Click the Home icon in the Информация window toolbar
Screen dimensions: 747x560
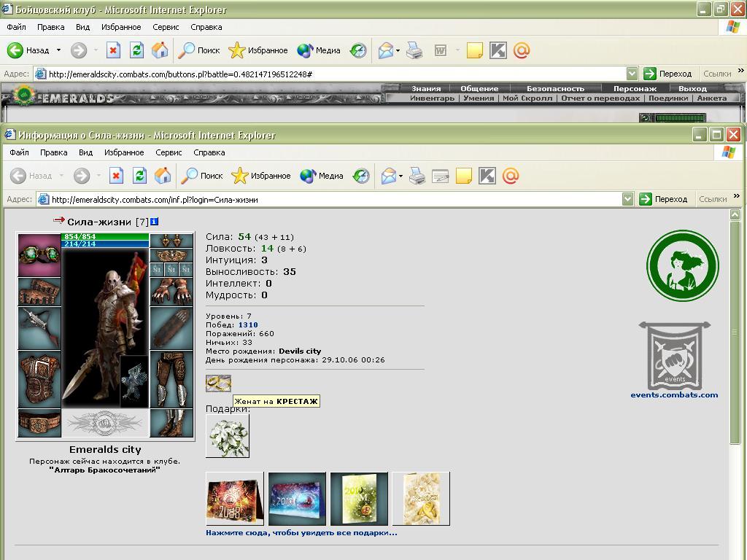coord(163,176)
